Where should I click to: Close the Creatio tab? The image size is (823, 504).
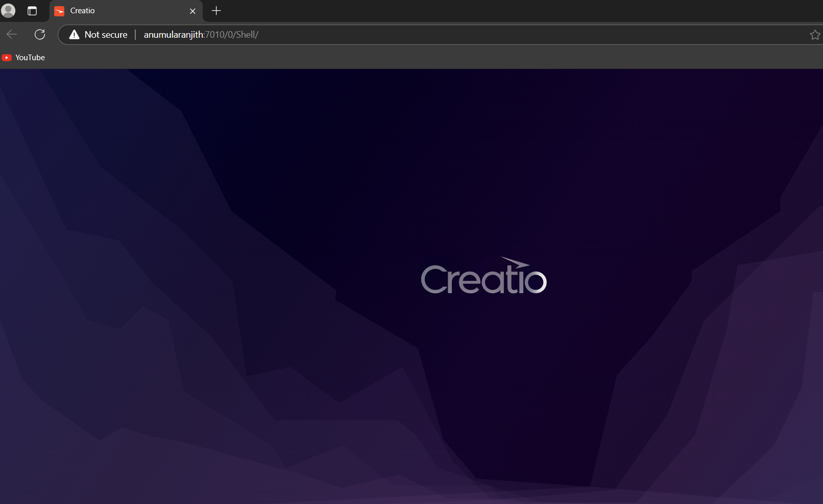tap(192, 11)
